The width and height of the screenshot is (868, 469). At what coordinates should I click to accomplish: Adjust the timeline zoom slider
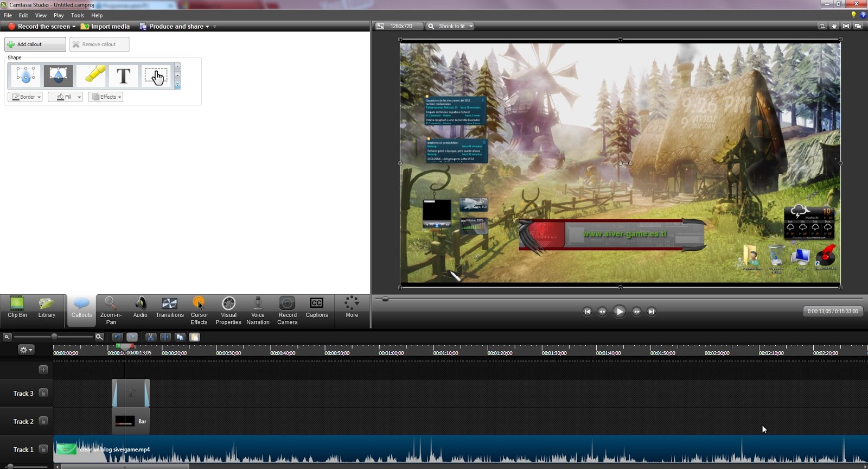pyautogui.click(x=54, y=337)
